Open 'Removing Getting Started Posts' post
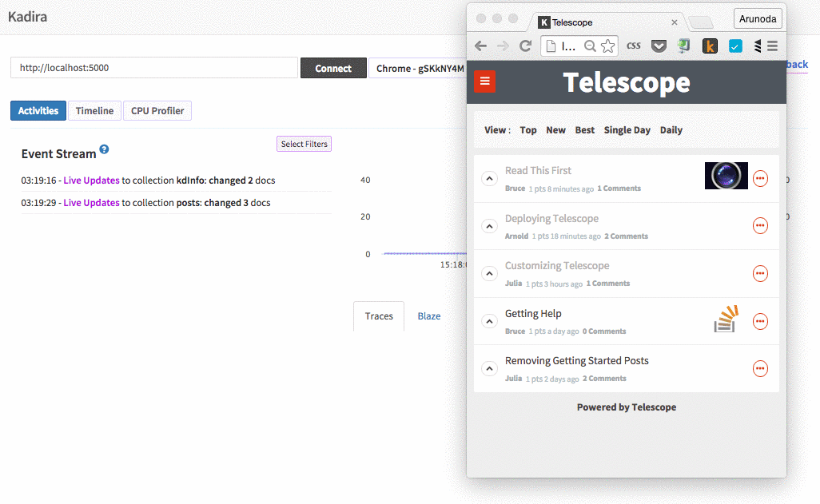The image size is (820, 504). point(576,361)
